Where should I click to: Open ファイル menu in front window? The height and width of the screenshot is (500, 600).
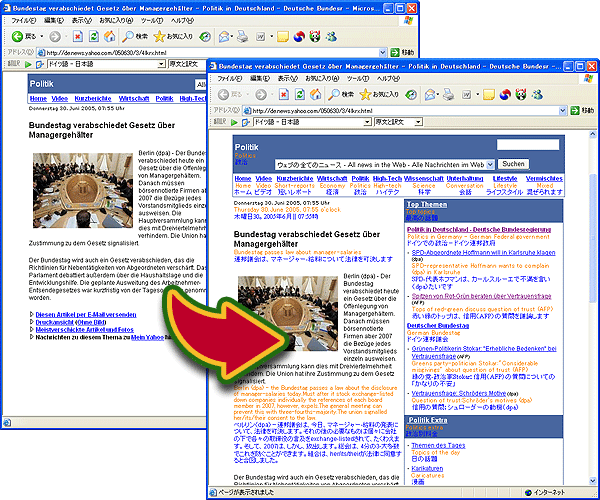[229, 78]
